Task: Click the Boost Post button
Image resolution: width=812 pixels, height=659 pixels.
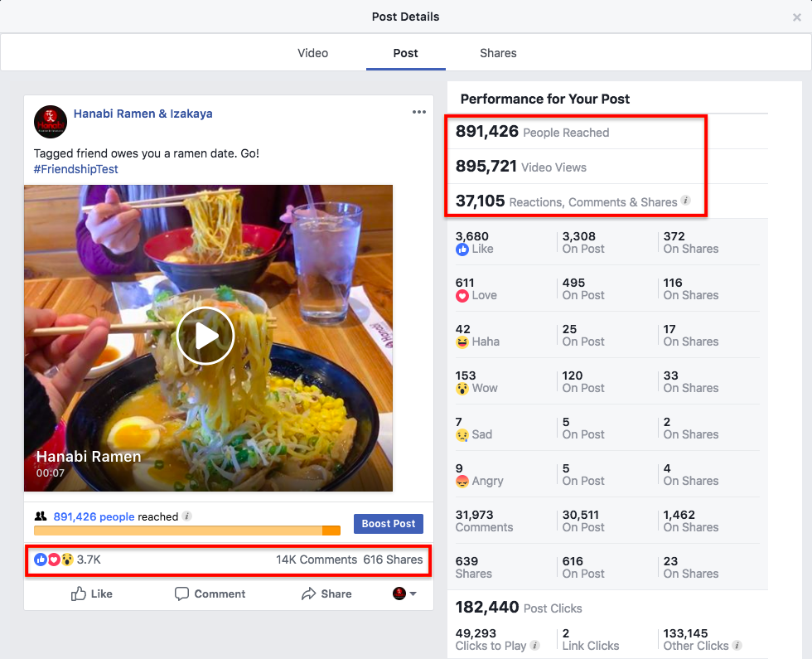Action: click(389, 524)
